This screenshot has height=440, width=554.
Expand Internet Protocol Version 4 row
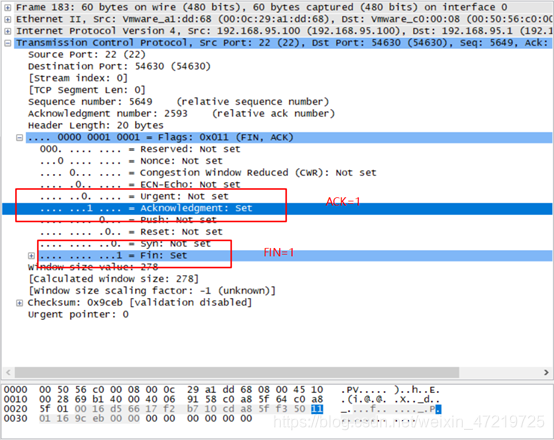point(7,31)
